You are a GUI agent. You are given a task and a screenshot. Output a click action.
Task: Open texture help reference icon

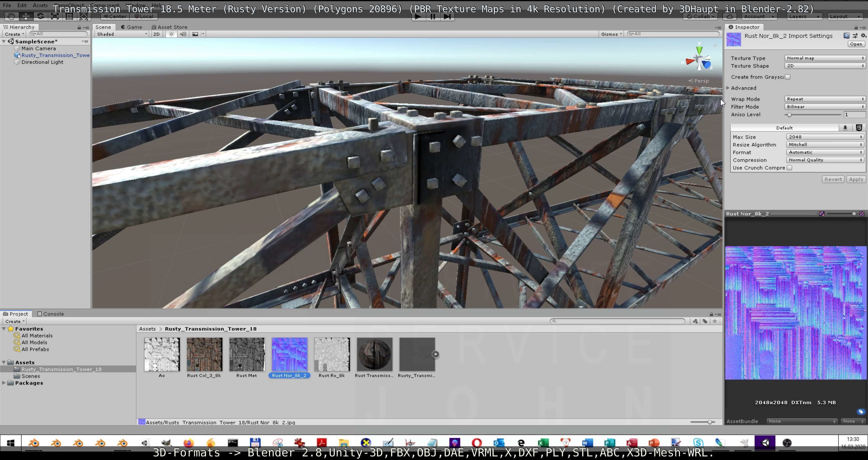click(846, 36)
